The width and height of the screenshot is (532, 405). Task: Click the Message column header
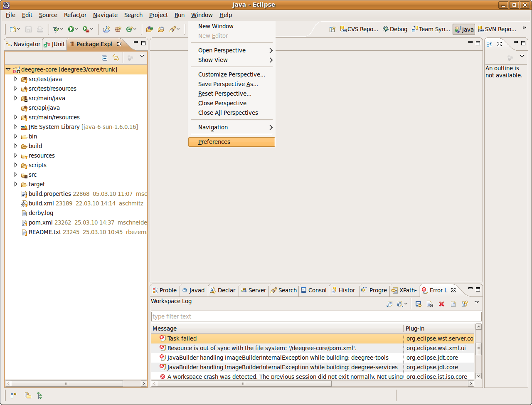coord(277,328)
